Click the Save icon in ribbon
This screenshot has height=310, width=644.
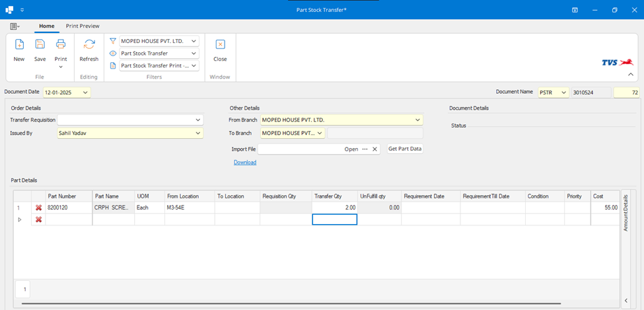40,45
